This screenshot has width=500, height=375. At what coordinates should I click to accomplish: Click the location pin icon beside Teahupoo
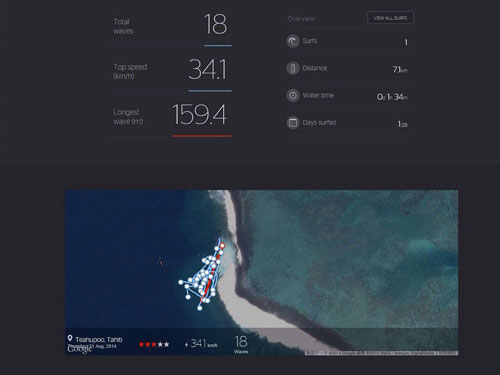pos(70,338)
